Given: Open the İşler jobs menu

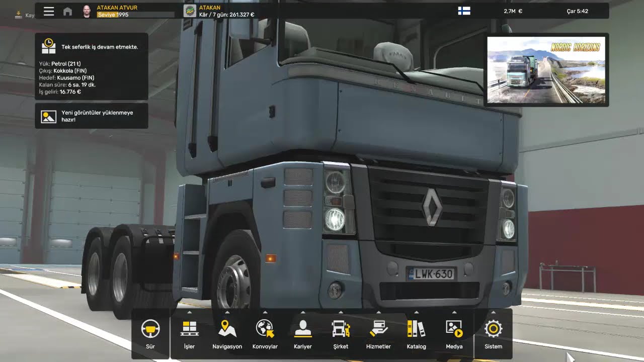Looking at the screenshot, I should pos(189,334).
